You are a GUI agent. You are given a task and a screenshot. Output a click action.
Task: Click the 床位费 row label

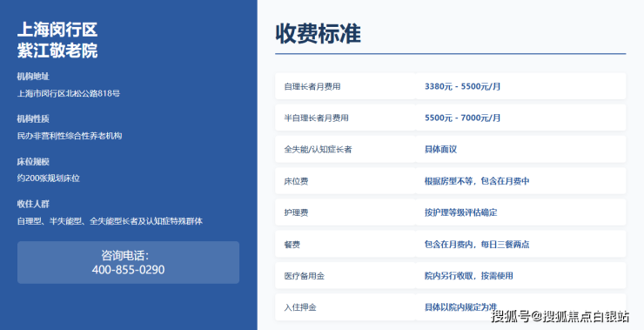tap(296, 181)
